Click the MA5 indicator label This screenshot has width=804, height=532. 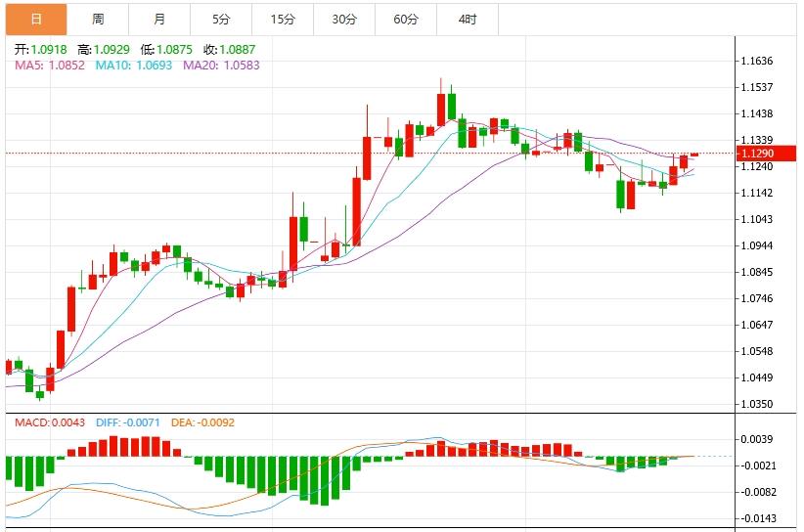[49, 65]
